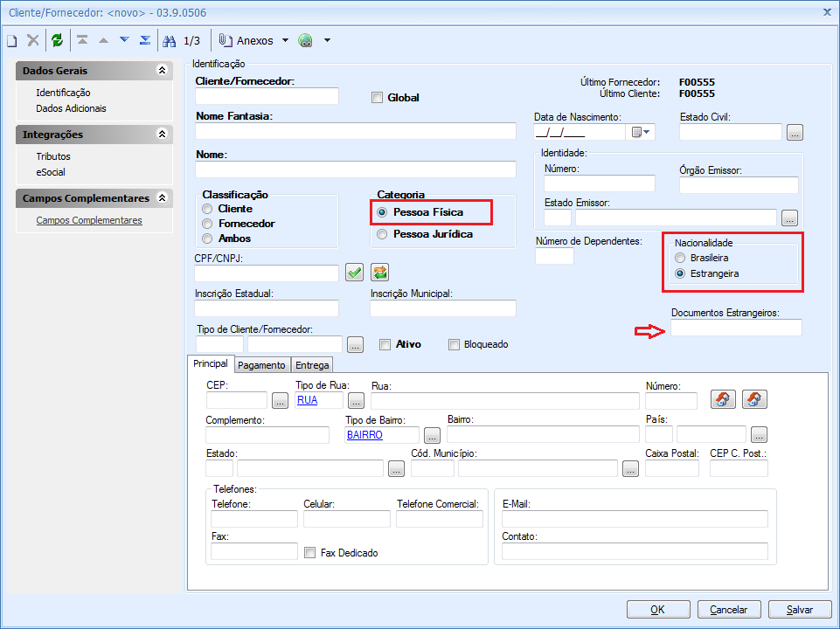Click the BAIRRO link in Tipo de Bairro
This screenshot has height=629, width=840.
pyautogui.click(x=364, y=435)
